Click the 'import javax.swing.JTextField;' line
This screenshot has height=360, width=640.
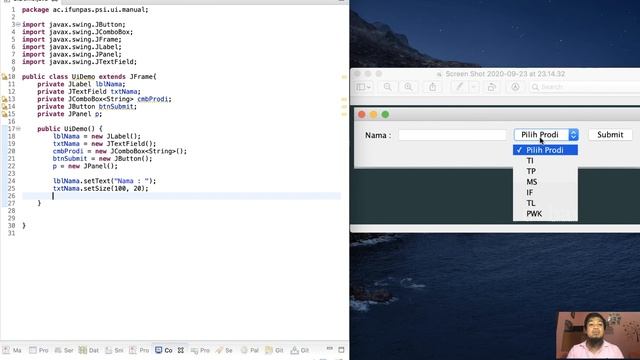(79, 62)
